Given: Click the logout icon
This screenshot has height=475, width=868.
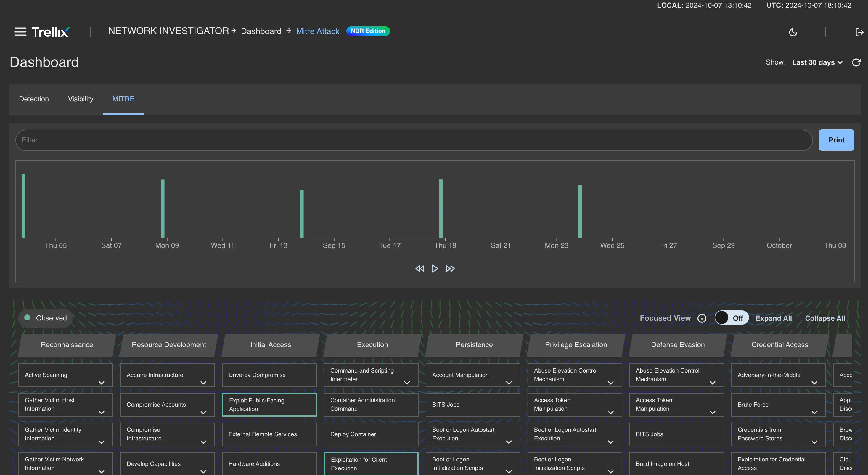Looking at the screenshot, I should (859, 32).
